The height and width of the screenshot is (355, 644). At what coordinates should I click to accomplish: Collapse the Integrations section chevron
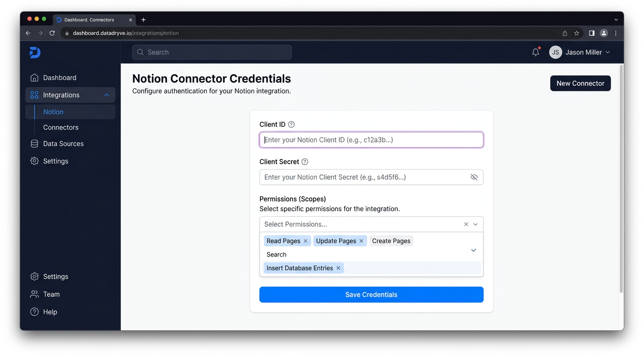106,95
